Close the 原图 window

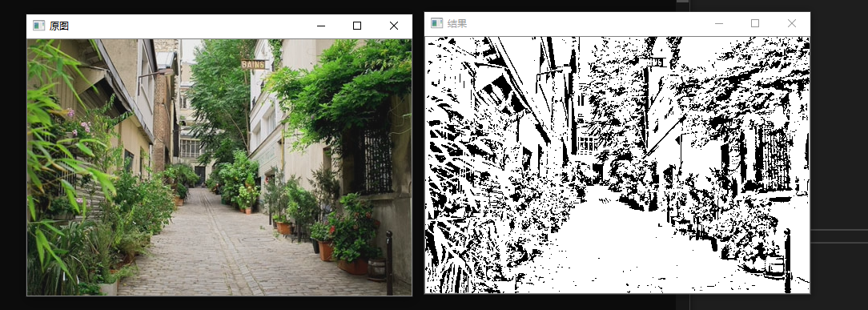point(394,26)
